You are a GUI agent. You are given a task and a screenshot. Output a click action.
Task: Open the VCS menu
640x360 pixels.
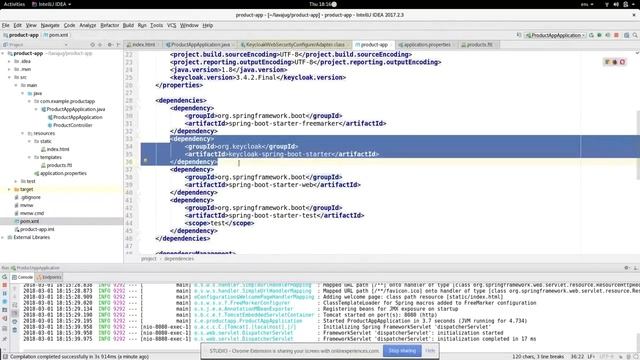tap(171, 25)
